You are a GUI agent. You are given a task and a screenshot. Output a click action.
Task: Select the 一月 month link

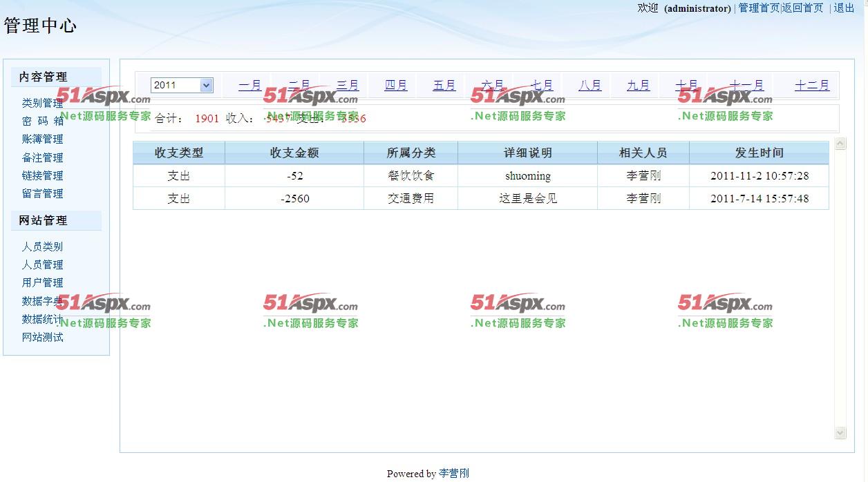pyautogui.click(x=249, y=85)
